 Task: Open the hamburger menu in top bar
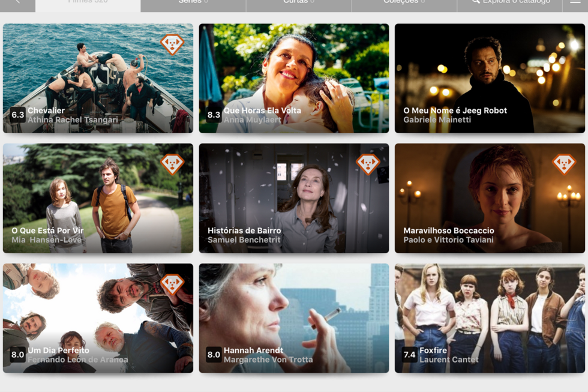click(x=575, y=2)
